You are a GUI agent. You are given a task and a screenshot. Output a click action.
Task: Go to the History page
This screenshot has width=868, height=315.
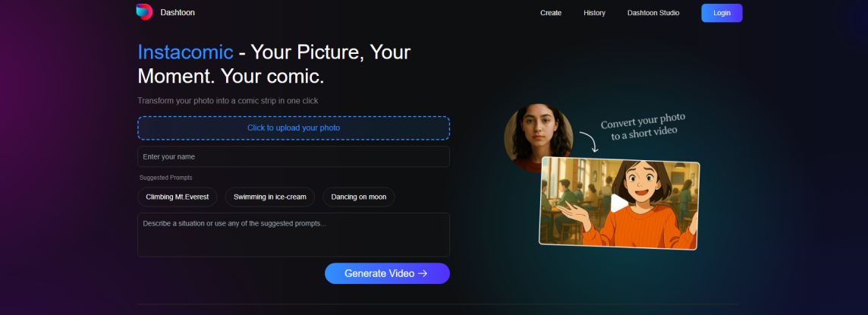click(594, 13)
